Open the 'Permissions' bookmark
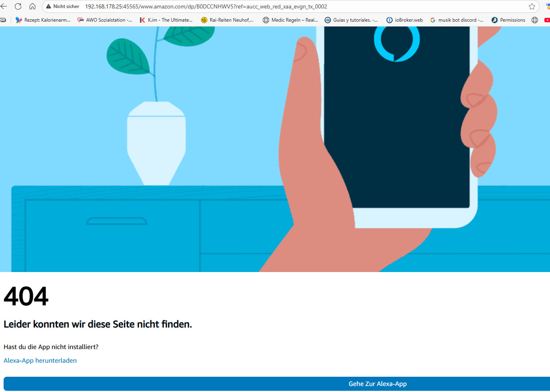 point(508,20)
